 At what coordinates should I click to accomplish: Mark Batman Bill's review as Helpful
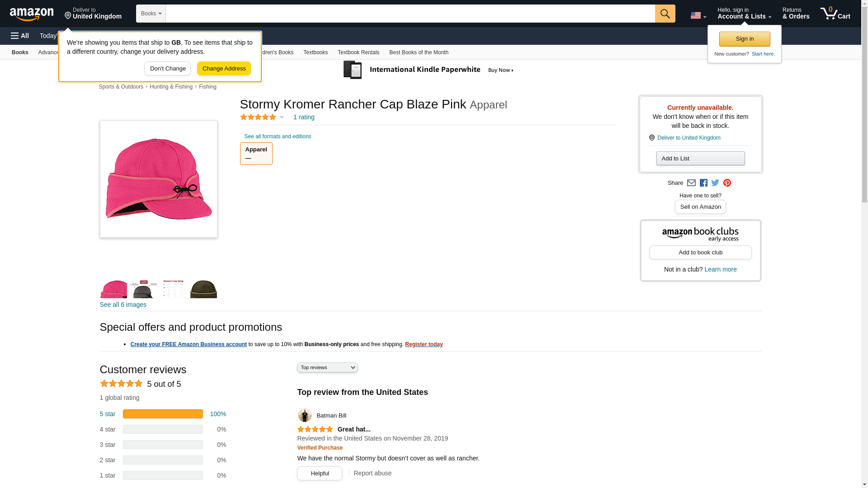point(320,473)
